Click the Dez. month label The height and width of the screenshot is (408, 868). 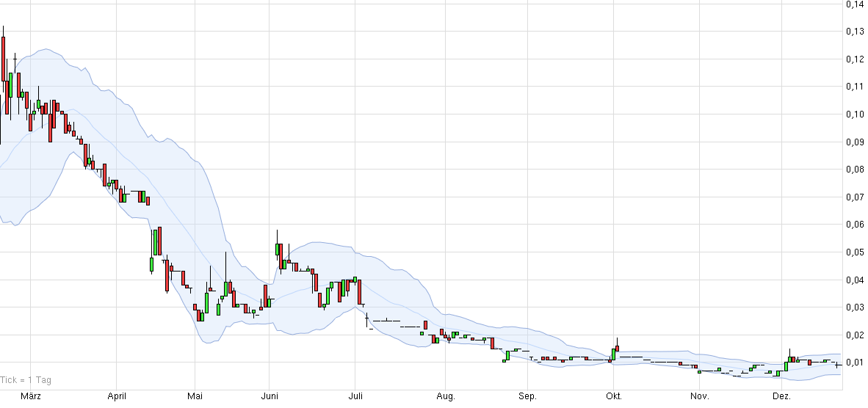point(781,396)
